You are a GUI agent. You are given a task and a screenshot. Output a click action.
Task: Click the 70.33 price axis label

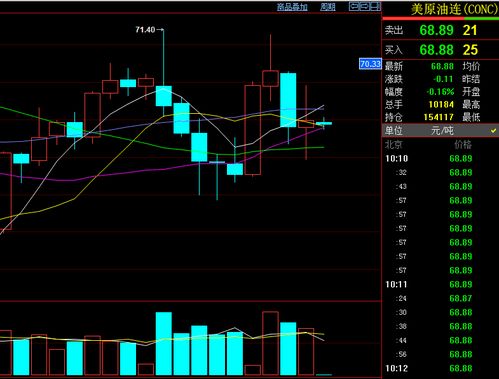tap(370, 64)
